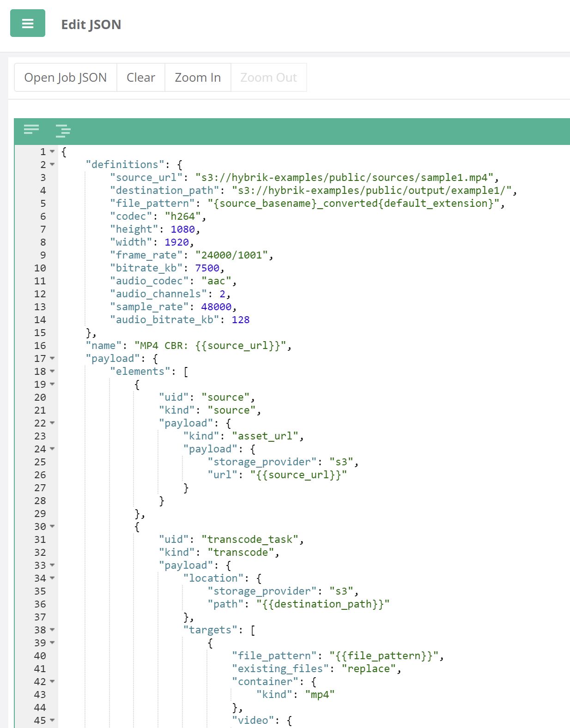The height and width of the screenshot is (728, 570).
Task: Click the "transcode" kind value on line 32
Action: point(240,553)
